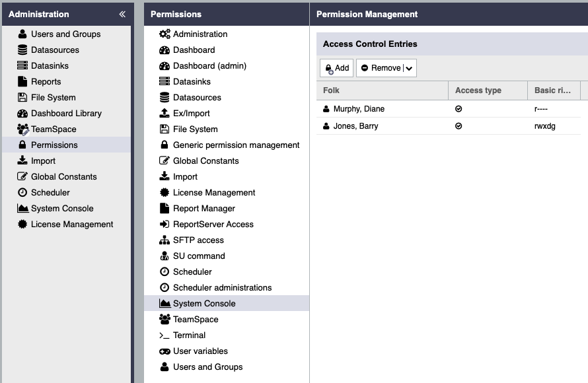
Task: Click Murphy, Diane's access type checkmark
Action: [x=459, y=109]
